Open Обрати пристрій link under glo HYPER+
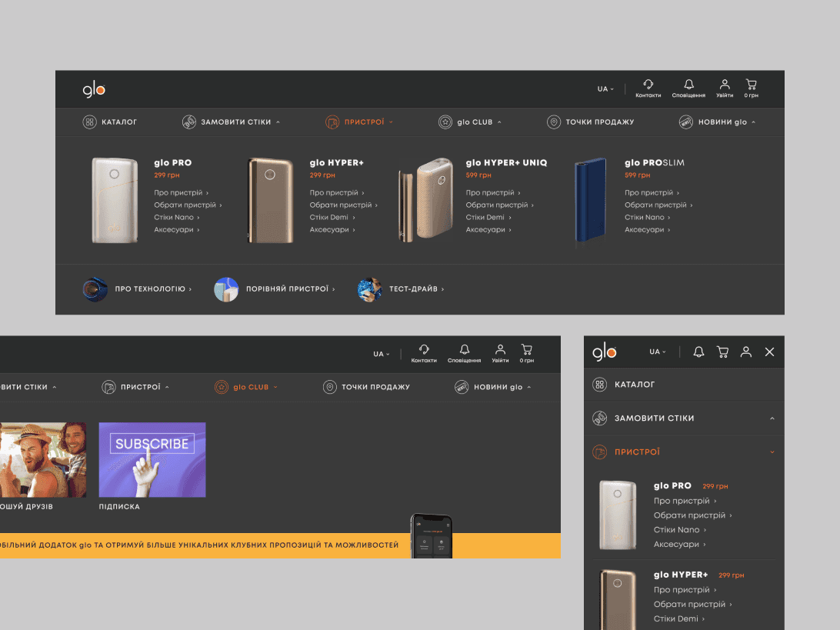 343,205
